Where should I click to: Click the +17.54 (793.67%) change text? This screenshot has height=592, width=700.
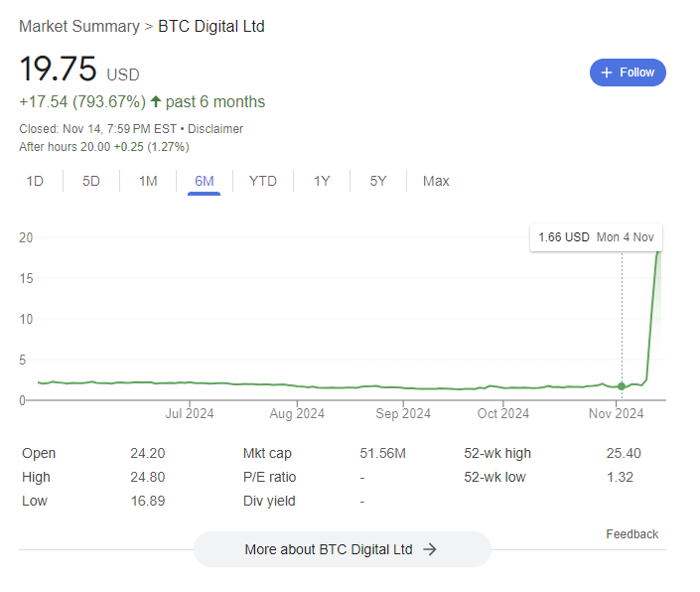[82, 101]
